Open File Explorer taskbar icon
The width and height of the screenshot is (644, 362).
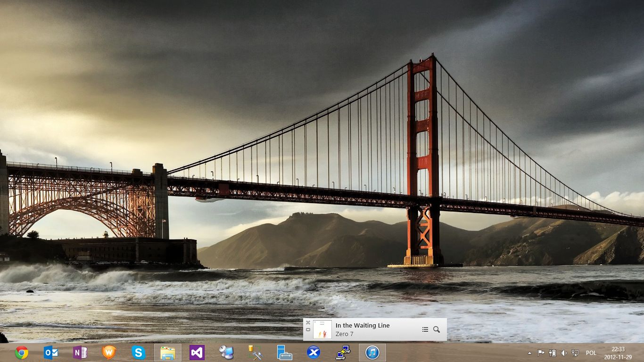[x=168, y=353]
